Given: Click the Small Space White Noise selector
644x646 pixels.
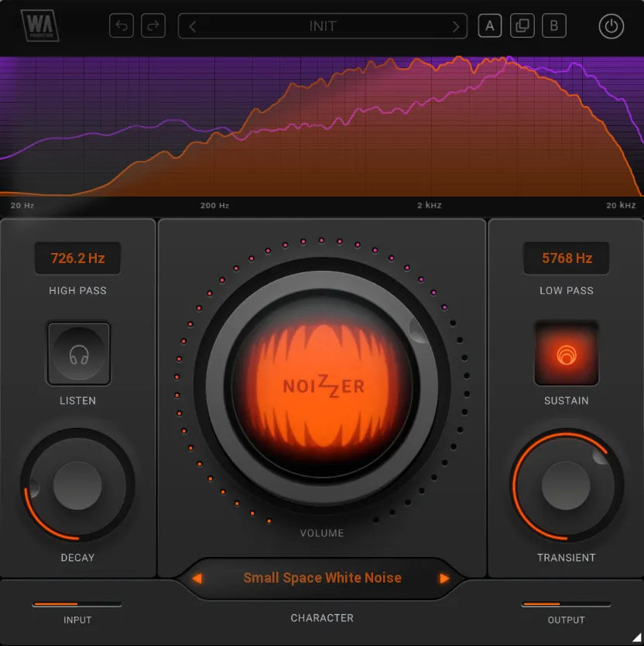Looking at the screenshot, I should click(322, 578).
